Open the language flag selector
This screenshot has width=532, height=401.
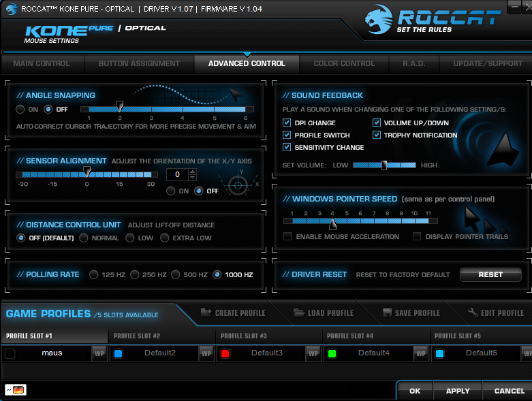click(16, 390)
